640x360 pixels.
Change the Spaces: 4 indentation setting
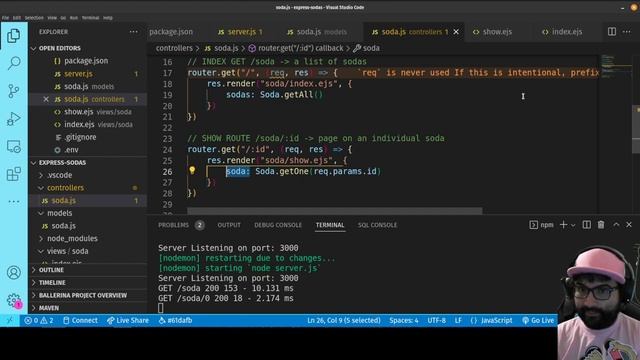click(x=404, y=320)
